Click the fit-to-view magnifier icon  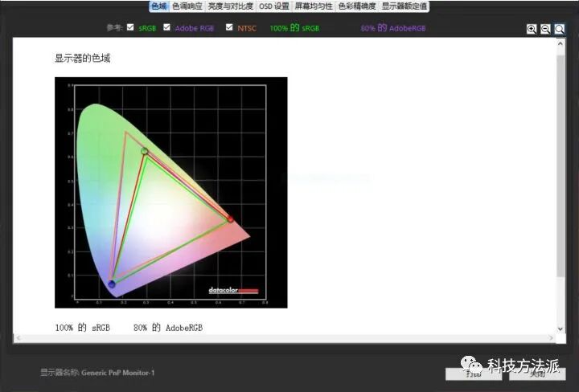point(560,29)
